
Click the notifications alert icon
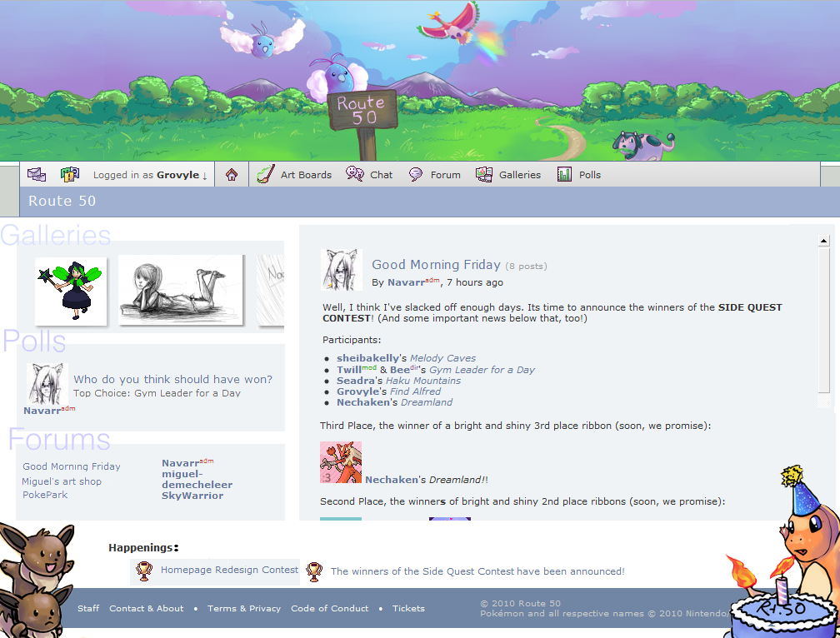70,174
